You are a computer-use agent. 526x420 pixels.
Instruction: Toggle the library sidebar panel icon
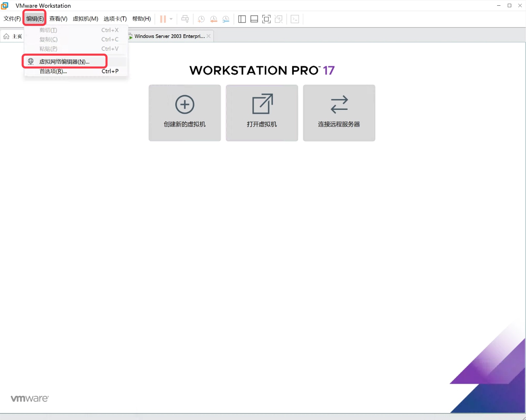pos(242,19)
